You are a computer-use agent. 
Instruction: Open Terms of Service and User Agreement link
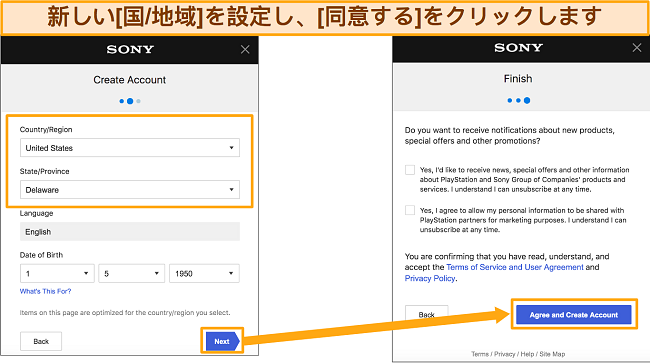tap(515, 267)
